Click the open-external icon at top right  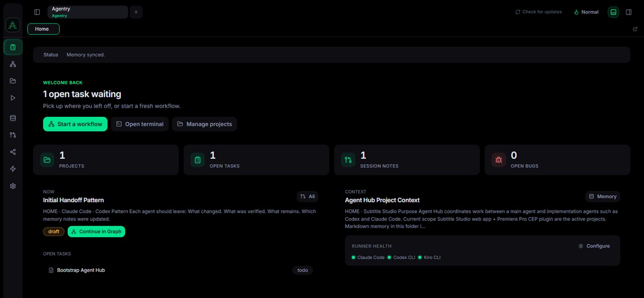(x=635, y=29)
